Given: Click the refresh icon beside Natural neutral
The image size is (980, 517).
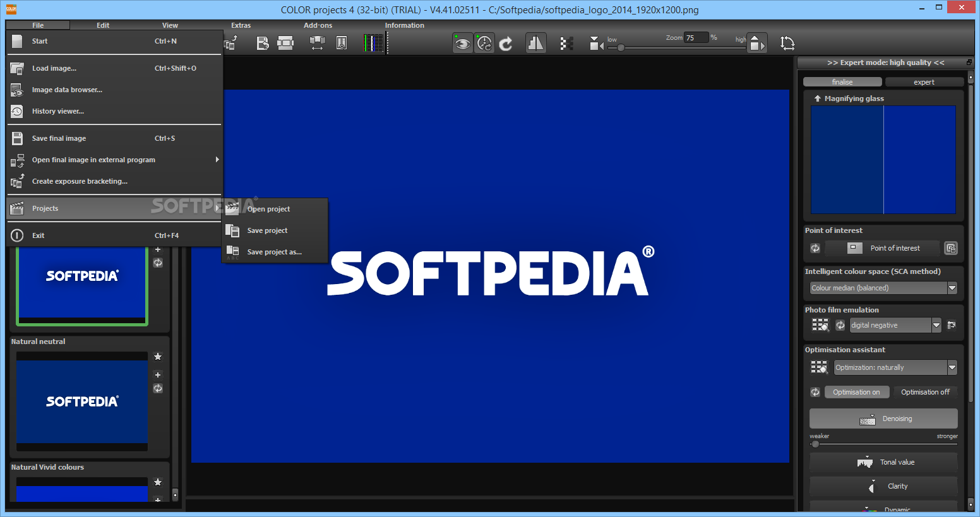Looking at the screenshot, I should pos(158,388).
